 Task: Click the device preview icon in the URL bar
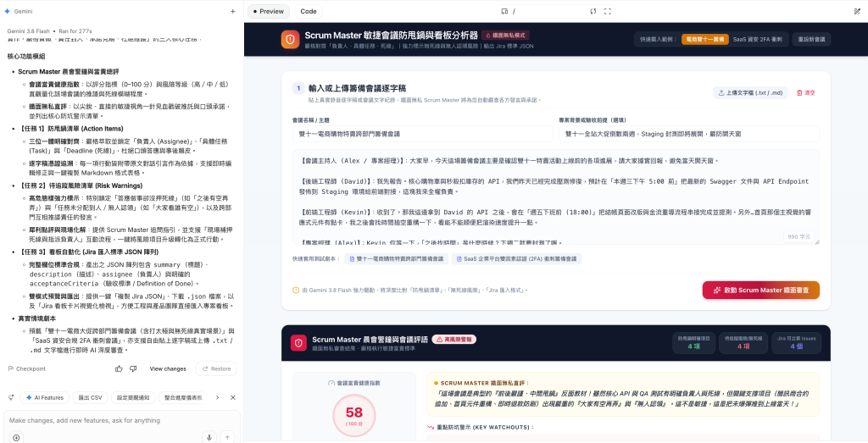pyautogui.click(x=504, y=11)
